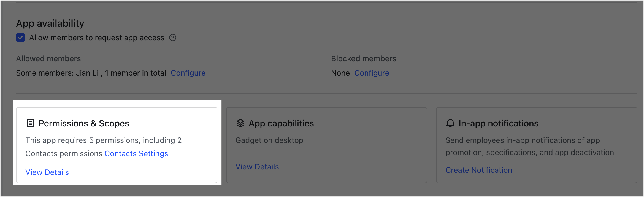Click Configure beside Allowed members
The image size is (644, 197).
188,73
